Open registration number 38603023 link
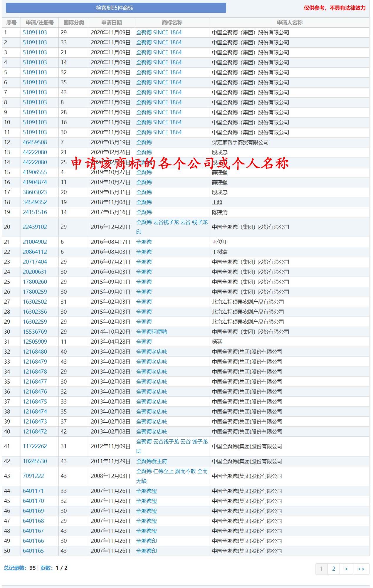Screen dimensions: 373x588 (x=35, y=192)
